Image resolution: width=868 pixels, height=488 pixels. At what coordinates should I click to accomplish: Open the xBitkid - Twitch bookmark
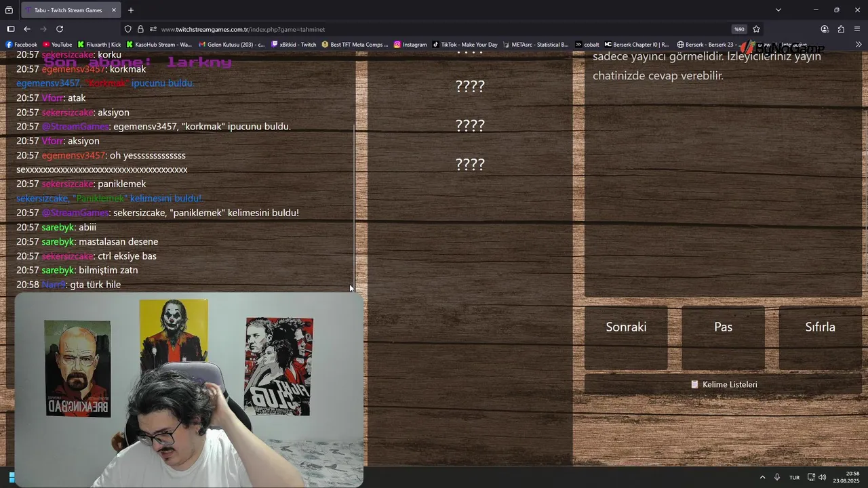coord(294,45)
